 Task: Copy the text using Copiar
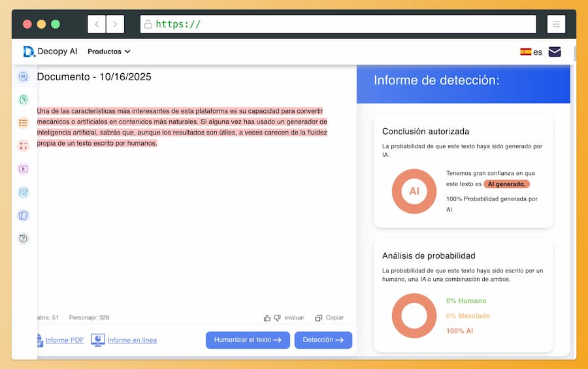coord(329,318)
